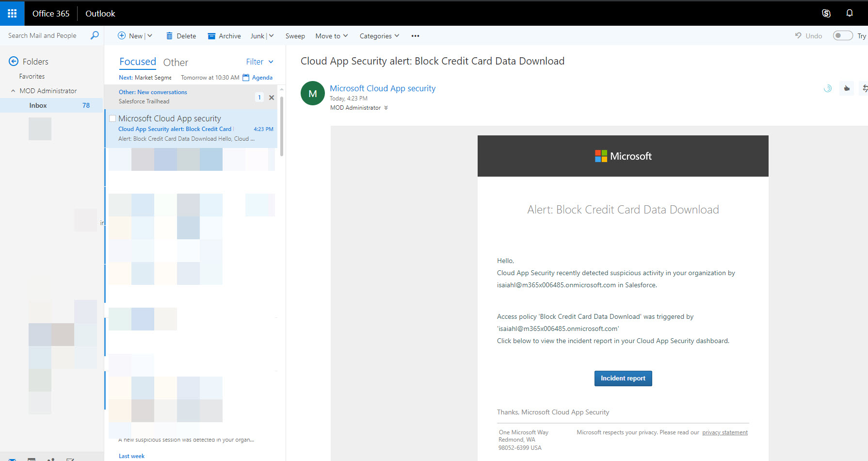Toggle the Try the new Outlook switch
This screenshot has width=868, height=461.
(843, 35)
